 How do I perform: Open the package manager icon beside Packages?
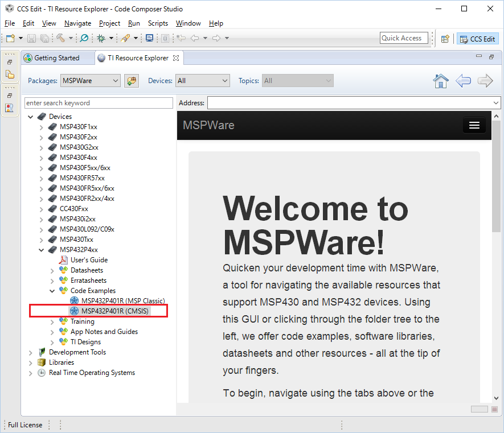tap(132, 81)
